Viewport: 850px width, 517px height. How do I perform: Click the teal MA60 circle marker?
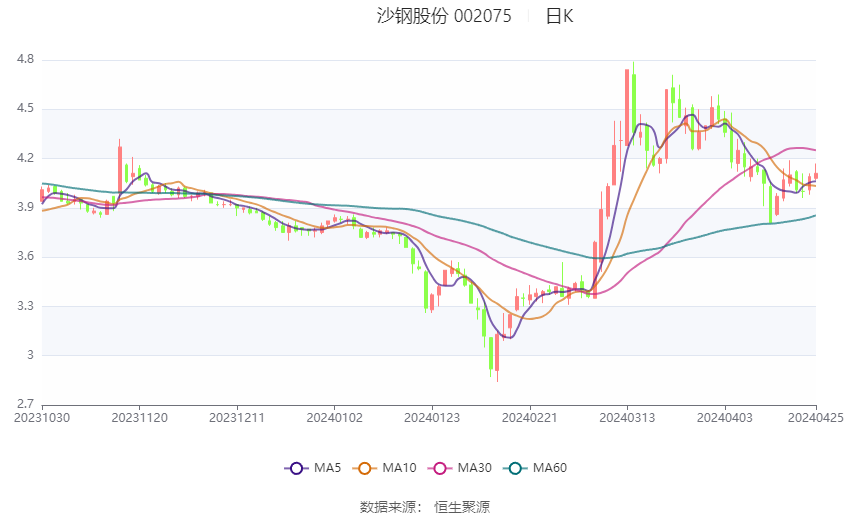pyautogui.click(x=515, y=468)
